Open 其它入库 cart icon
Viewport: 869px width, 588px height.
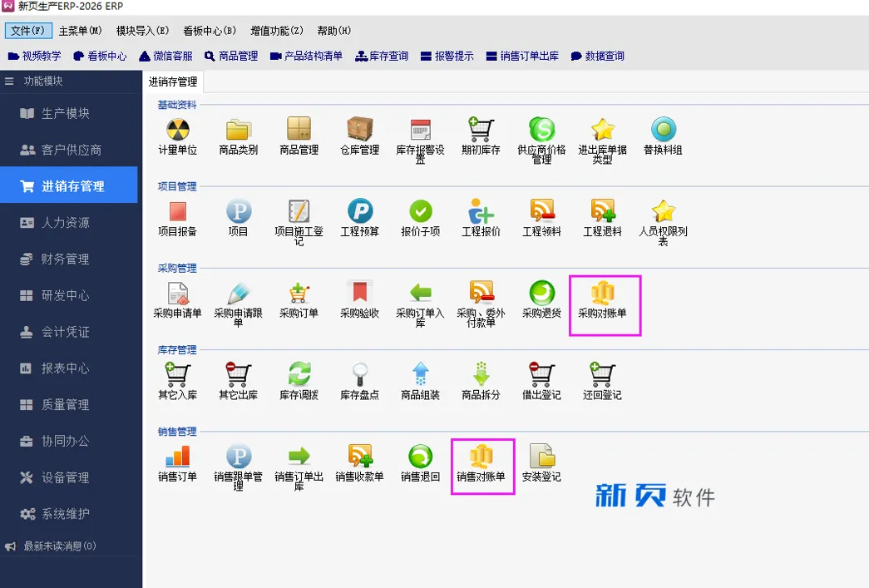tap(177, 374)
